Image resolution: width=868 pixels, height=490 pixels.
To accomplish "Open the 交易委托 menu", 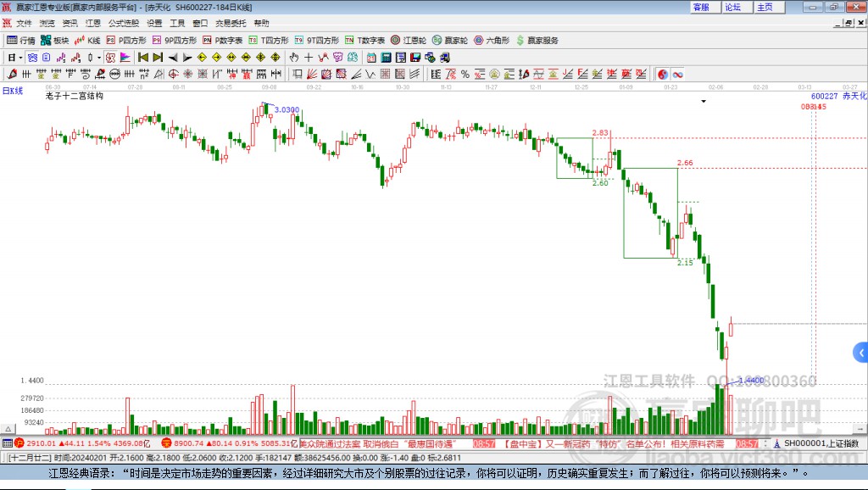I will pos(231,23).
